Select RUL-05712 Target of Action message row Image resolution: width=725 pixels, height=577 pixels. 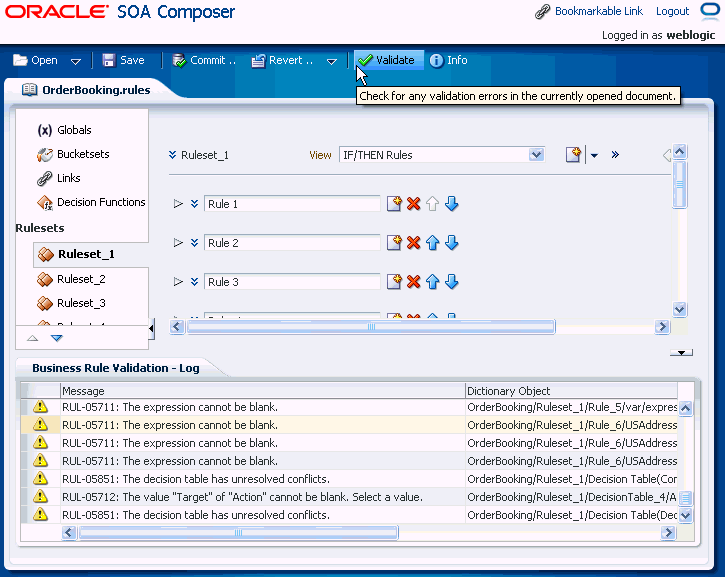(x=349, y=497)
